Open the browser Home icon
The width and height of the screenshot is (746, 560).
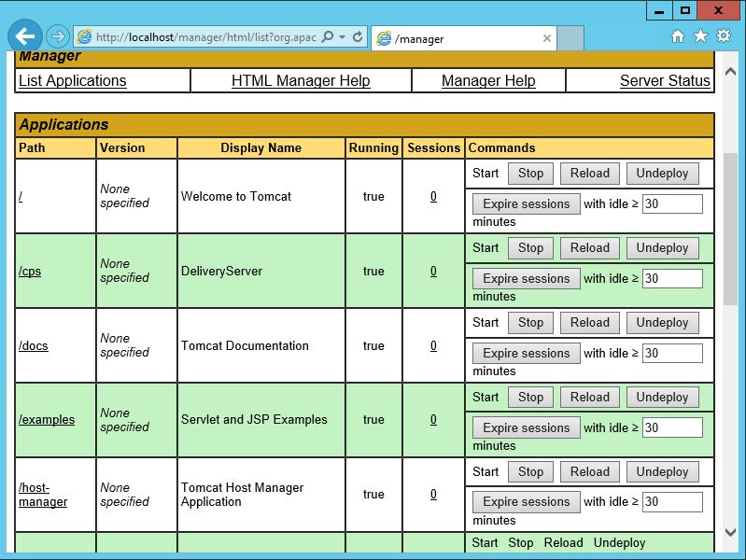(x=678, y=36)
